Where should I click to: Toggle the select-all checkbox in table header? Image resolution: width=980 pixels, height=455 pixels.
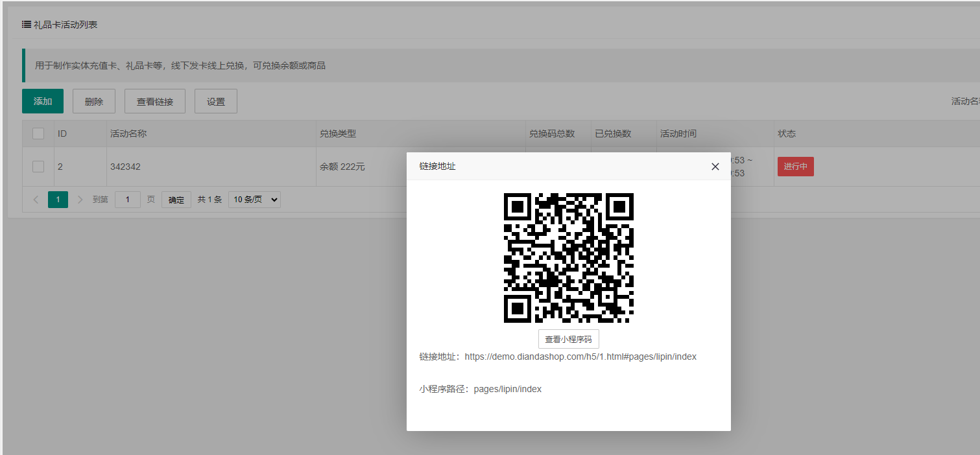tap(38, 134)
